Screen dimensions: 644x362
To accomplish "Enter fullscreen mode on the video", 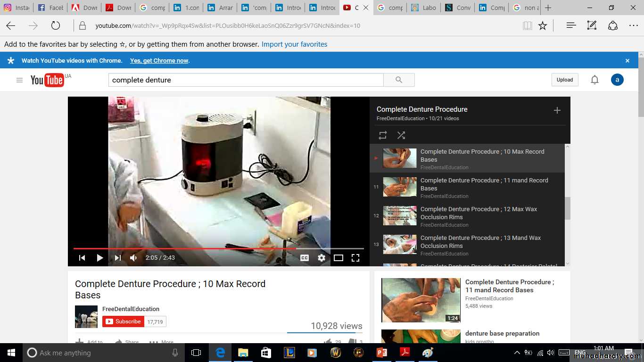I will click(355, 258).
